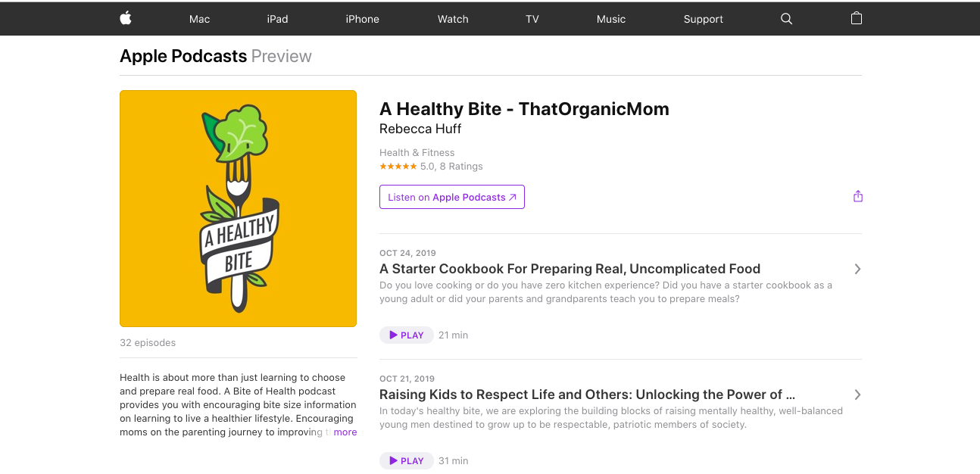This screenshot has width=980, height=474.
Task: Open the Support page
Action: (x=704, y=19)
